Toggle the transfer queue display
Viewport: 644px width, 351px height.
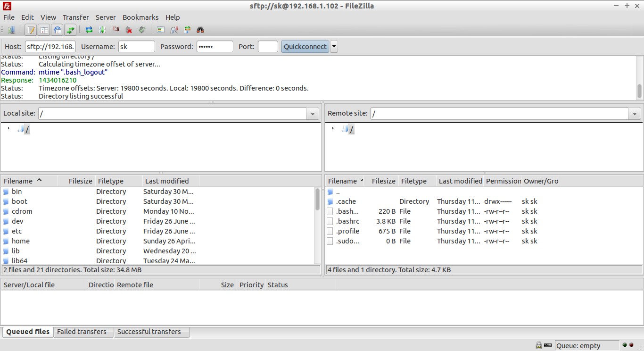pyautogui.click(x=71, y=30)
